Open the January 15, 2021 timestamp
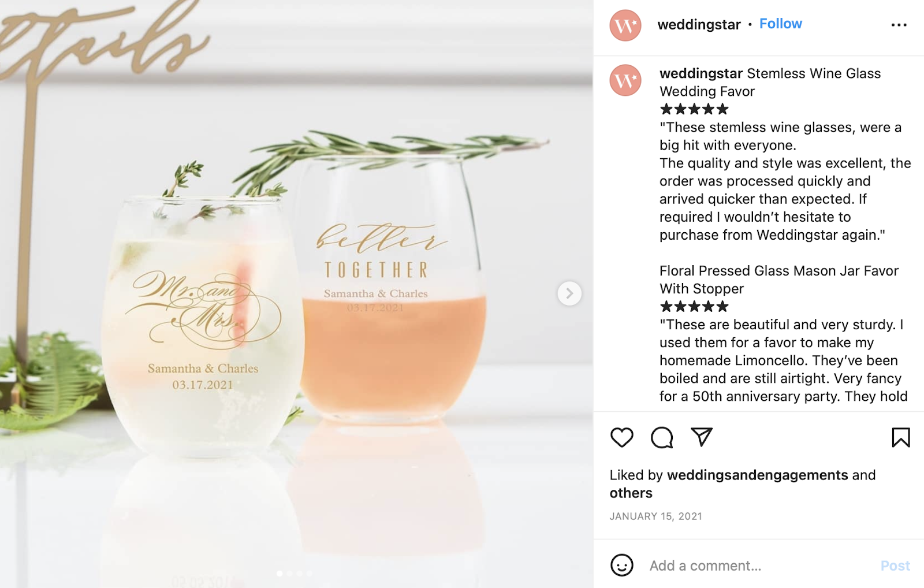This screenshot has height=588, width=924. coord(655,516)
